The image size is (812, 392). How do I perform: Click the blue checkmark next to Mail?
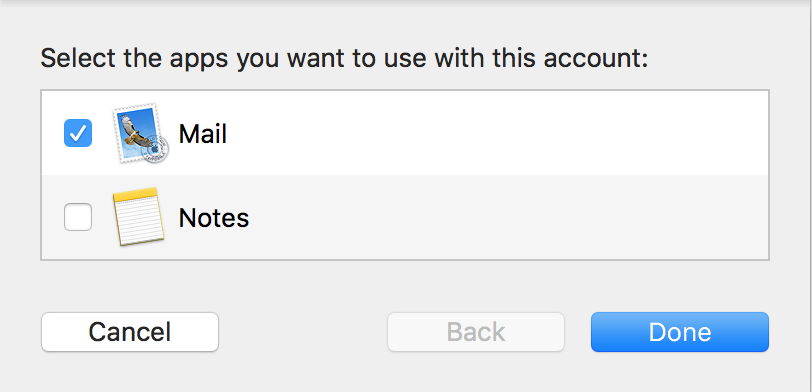click(x=78, y=133)
